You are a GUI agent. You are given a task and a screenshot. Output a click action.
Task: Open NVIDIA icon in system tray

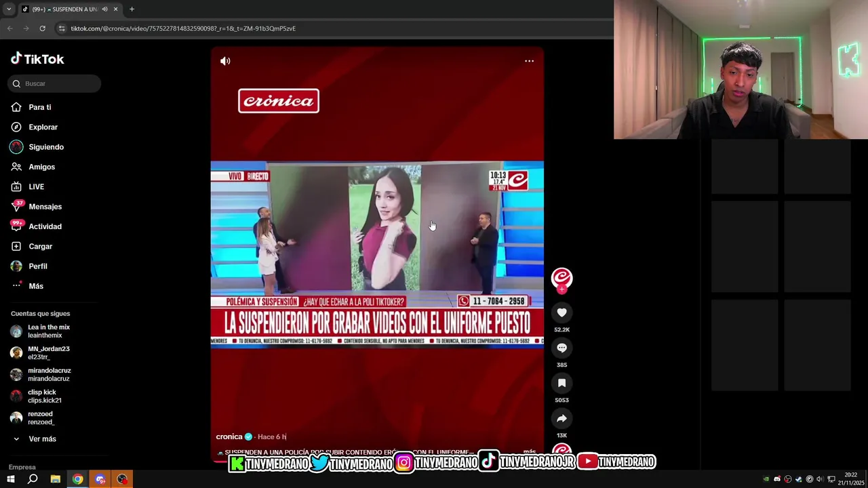[766, 479]
